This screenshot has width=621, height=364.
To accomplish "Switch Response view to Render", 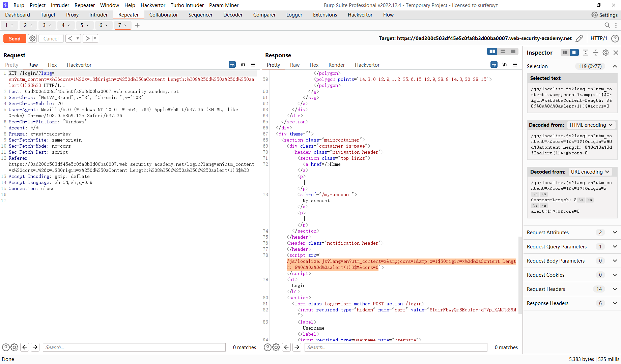I will point(337,65).
